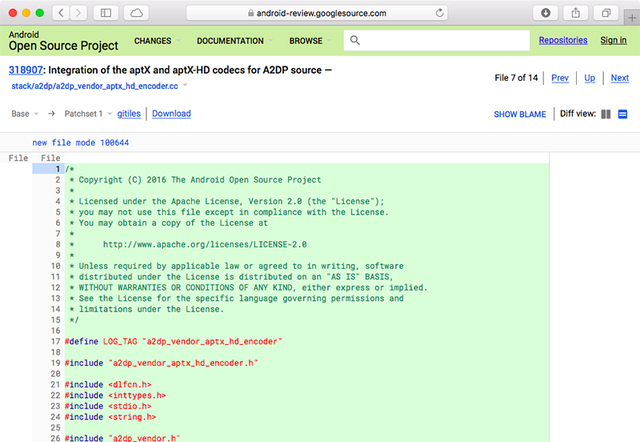Select line number 1 in diff

point(48,169)
